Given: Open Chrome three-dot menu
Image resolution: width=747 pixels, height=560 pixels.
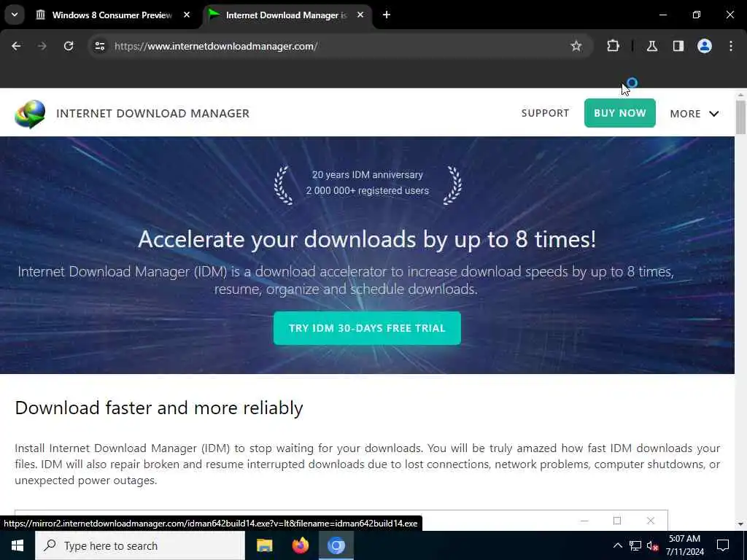Looking at the screenshot, I should [731, 46].
